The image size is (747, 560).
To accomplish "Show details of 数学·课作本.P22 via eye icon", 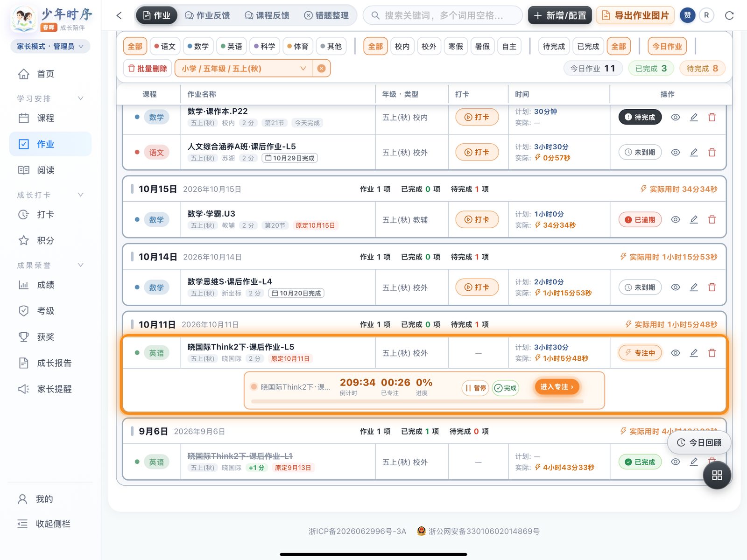I will pyautogui.click(x=675, y=117).
